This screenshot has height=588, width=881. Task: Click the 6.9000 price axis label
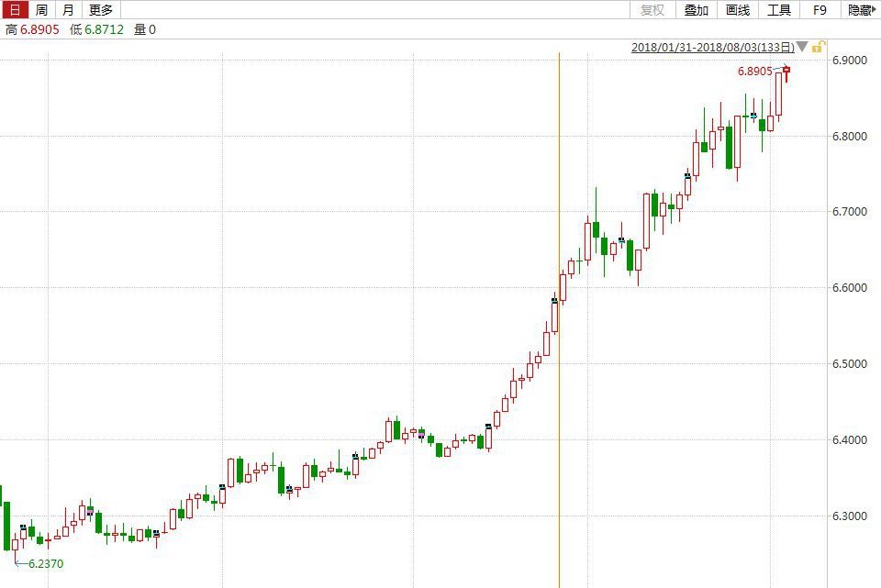pyautogui.click(x=849, y=61)
